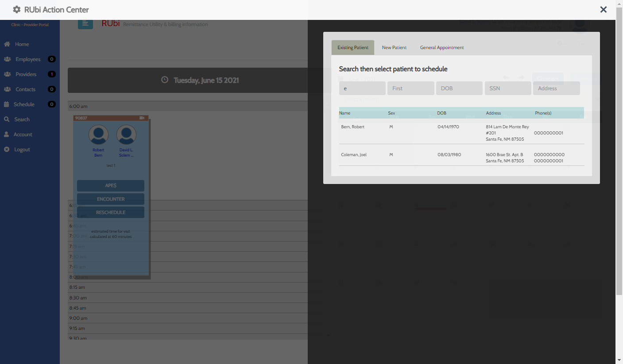Open the Employees sidebar item

(x=27, y=59)
